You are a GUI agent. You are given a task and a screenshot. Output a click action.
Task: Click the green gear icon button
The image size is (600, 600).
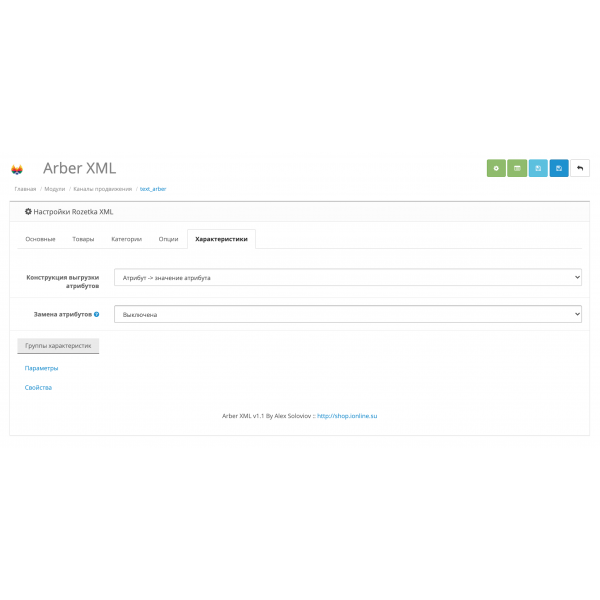tap(496, 168)
